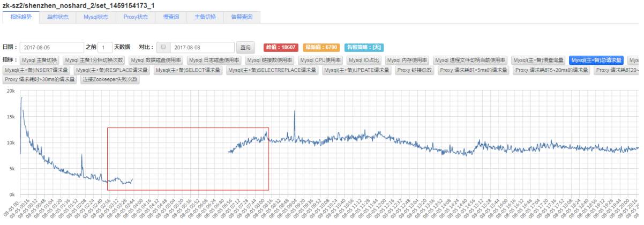Open the 慢查询 tab

click(x=171, y=17)
